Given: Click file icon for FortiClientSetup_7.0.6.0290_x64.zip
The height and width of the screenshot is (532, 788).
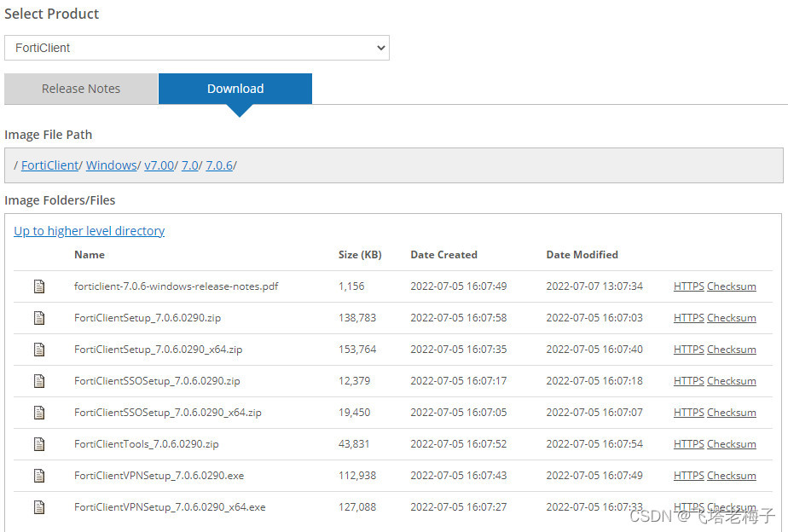Looking at the screenshot, I should tap(39, 350).
